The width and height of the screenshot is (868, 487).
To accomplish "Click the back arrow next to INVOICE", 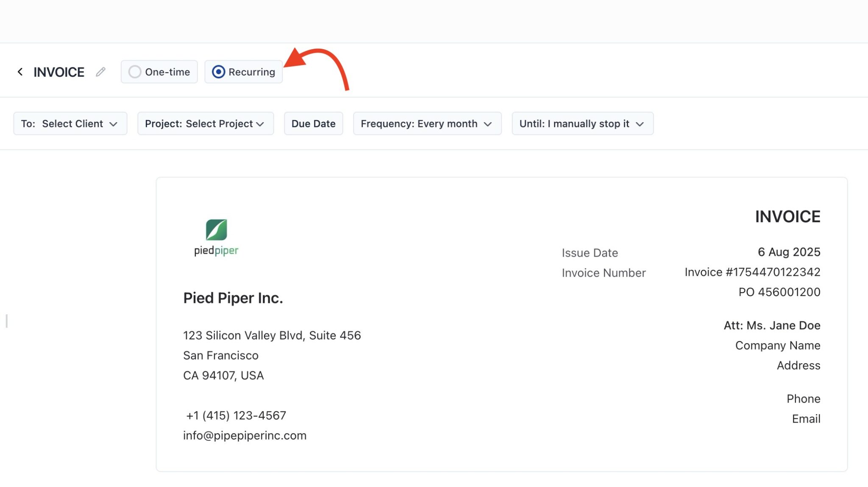I will (21, 71).
